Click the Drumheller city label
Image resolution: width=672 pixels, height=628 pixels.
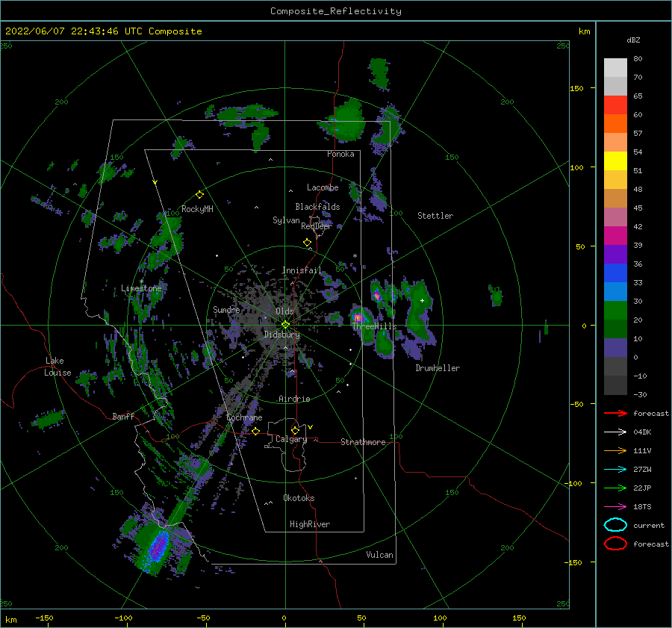(x=438, y=368)
